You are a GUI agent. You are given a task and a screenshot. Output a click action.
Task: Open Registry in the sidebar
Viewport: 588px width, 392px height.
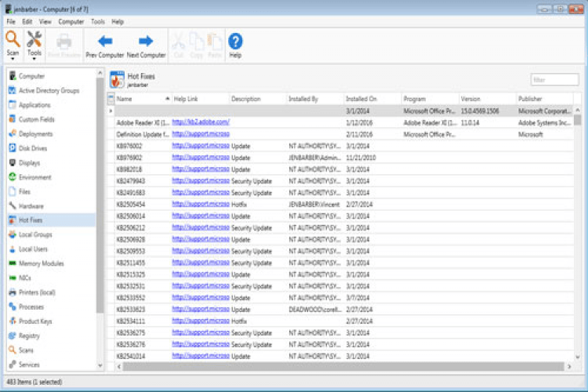point(29,336)
